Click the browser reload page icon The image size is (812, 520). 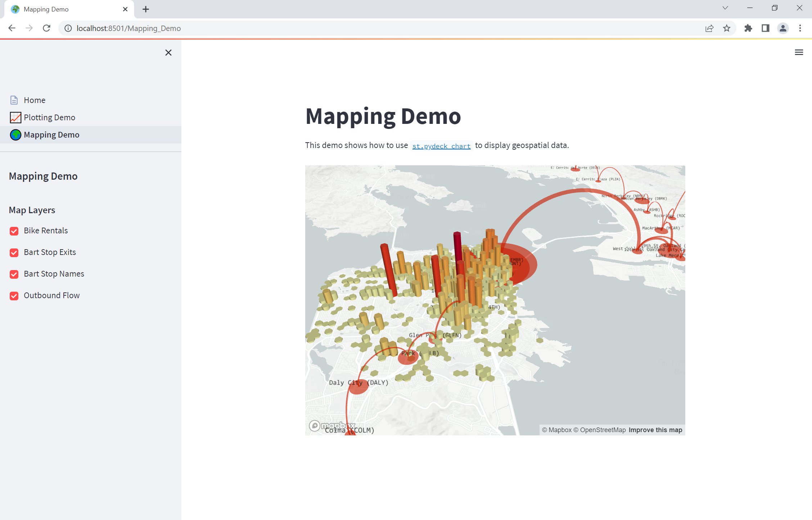(46, 28)
